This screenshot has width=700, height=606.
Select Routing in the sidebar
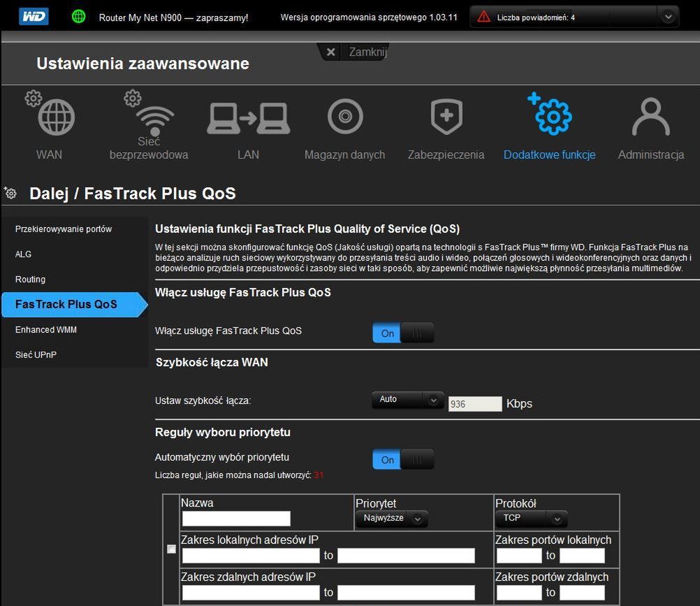click(30, 279)
